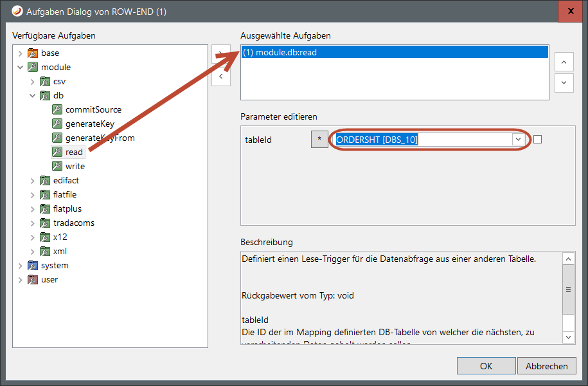
Task: Select the (1) module.db:read entry
Action: [395, 52]
